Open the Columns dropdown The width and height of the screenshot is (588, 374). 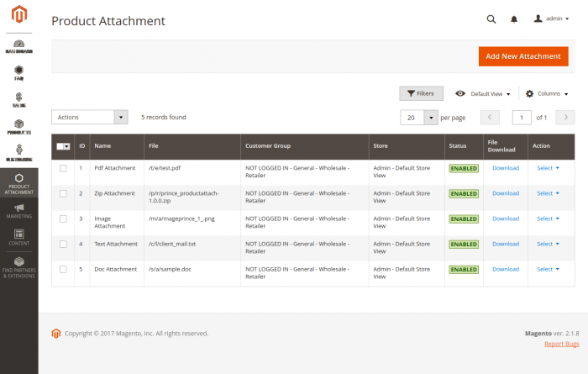pyautogui.click(x=547, y=93)
